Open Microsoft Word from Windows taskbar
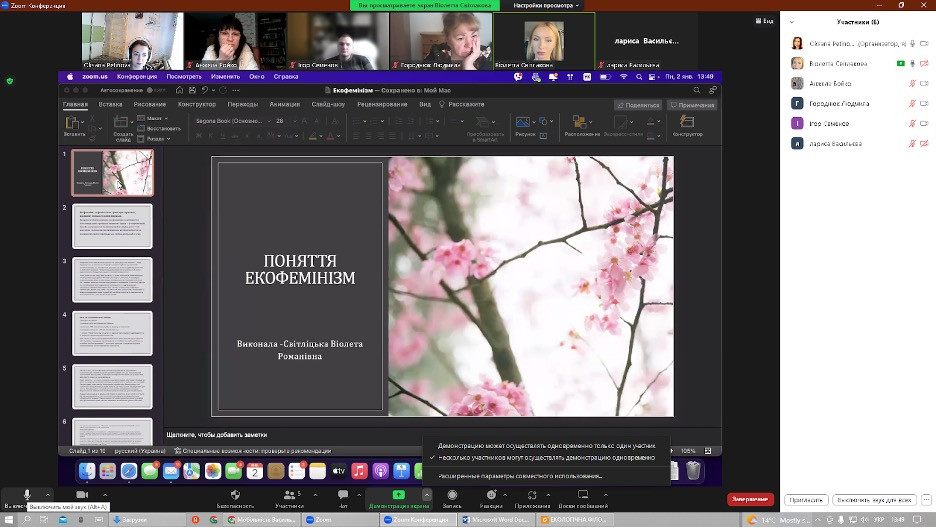Viewport: 936px width, 528px height. [x=498, y=520]
